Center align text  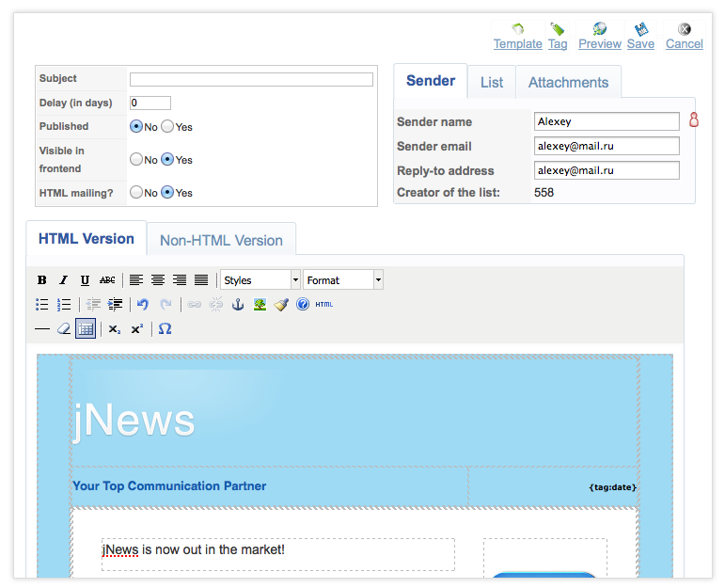[158, 280]
